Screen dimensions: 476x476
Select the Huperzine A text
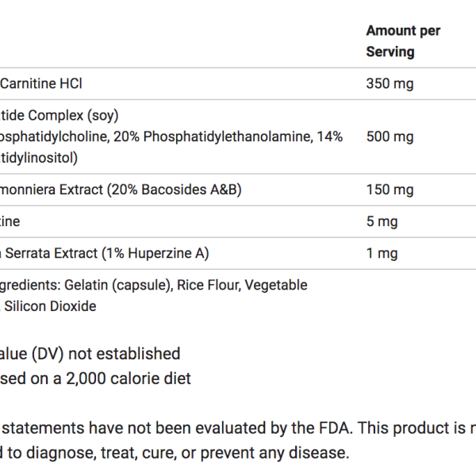point(166,253)
